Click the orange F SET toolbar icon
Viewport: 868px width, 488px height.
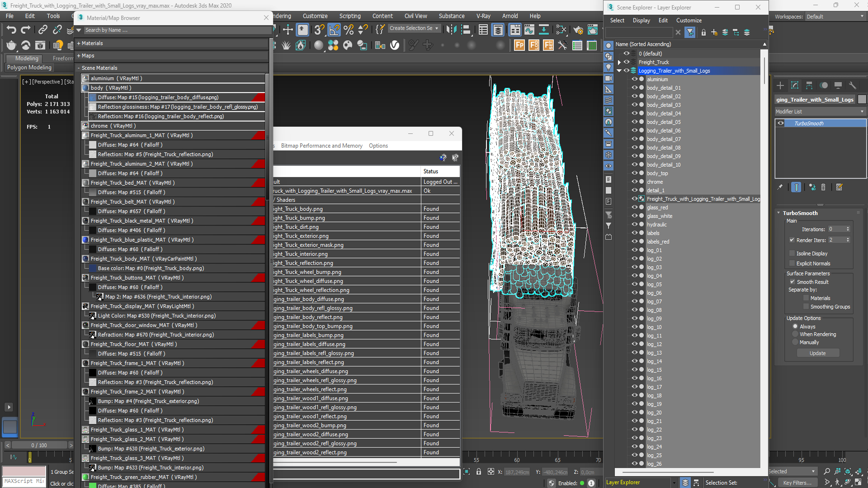tap(548, 45)
